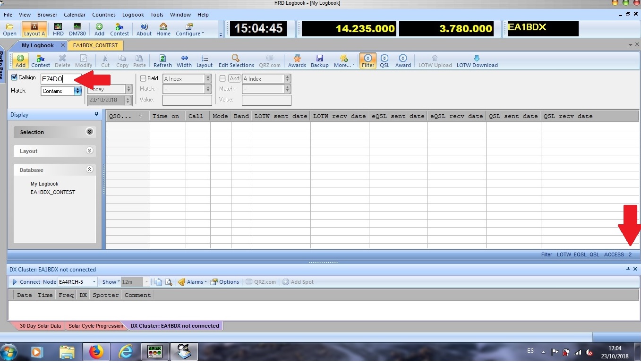Collapse the Database panel section
Viewport: 641px width, 364px height.
(89, 169)
